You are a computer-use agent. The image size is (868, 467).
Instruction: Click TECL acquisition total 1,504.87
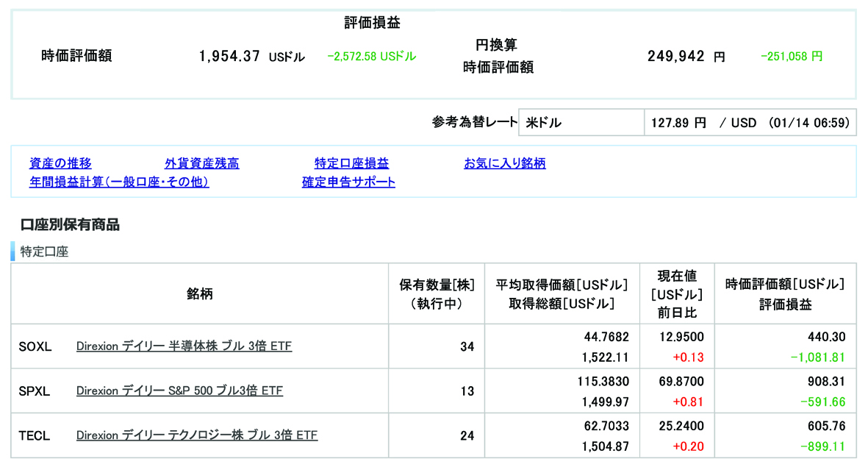point(606,446)
